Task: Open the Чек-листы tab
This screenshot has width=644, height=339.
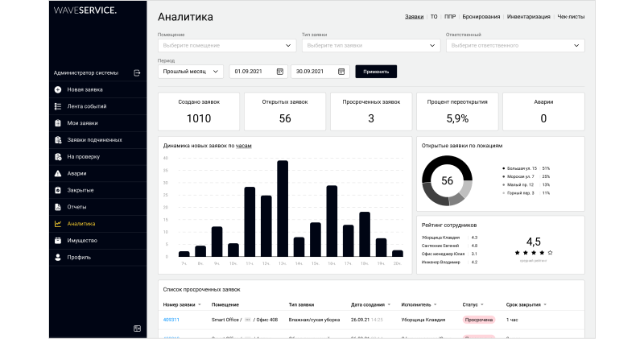Action: [x=572, y=16]
